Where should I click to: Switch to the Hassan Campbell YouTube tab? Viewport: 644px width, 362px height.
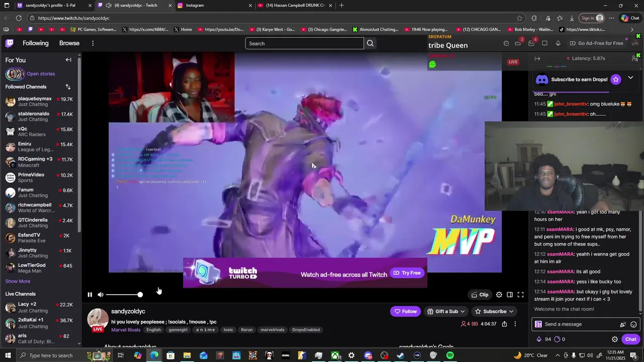coord(296,6)
